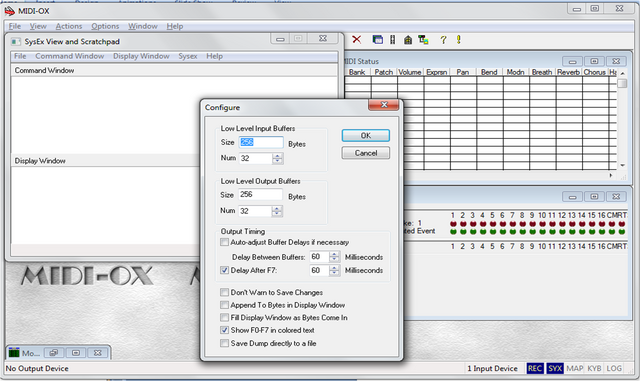640x381 pixels.
Task: Click the yellow exclamation mark panic icon
Action: (x=459, y=40)
